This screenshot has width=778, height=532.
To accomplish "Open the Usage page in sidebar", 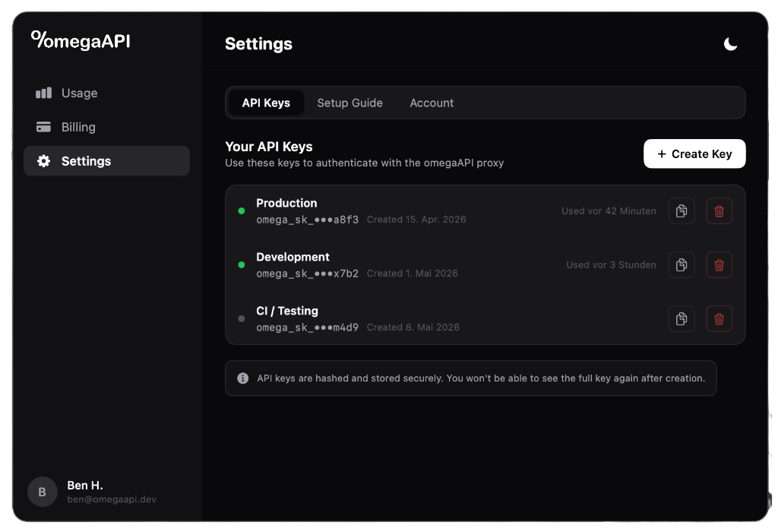I will [106, 93].
